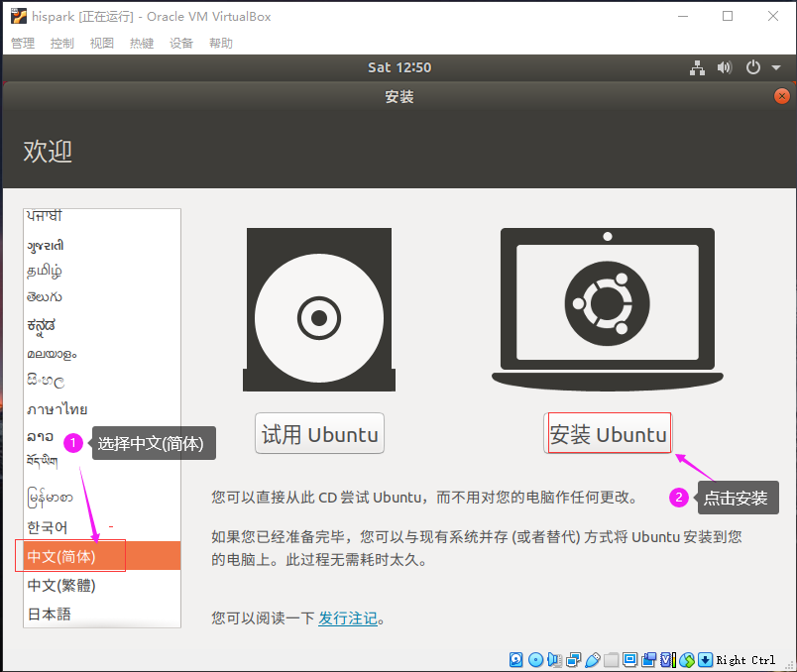Click the 安装 Ubuntu button
797x672 pixels.
coord(609,434)
